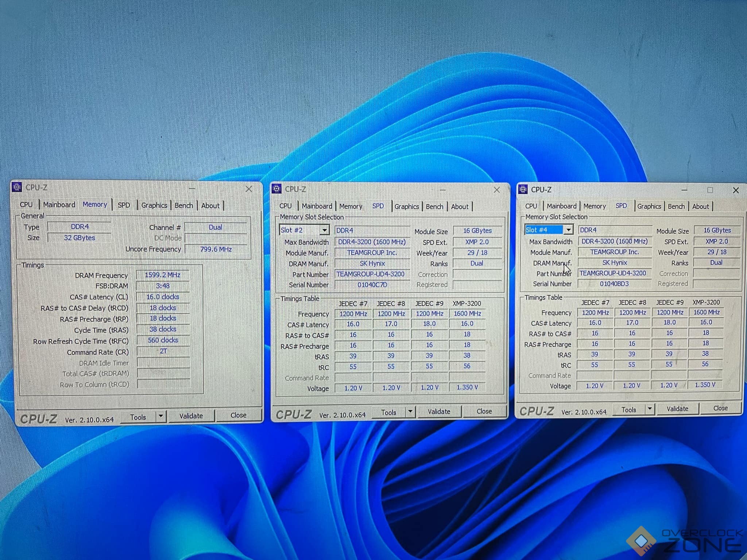Click serial number 01040C7D in middle window
The image size is (747, 560).
372,285
